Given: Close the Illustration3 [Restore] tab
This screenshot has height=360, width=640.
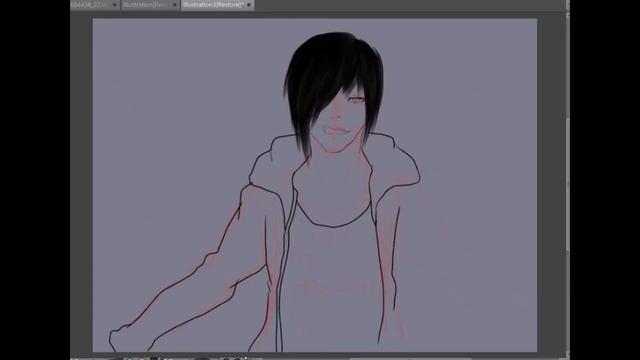Looking at the screenshot, I should 249,5.
